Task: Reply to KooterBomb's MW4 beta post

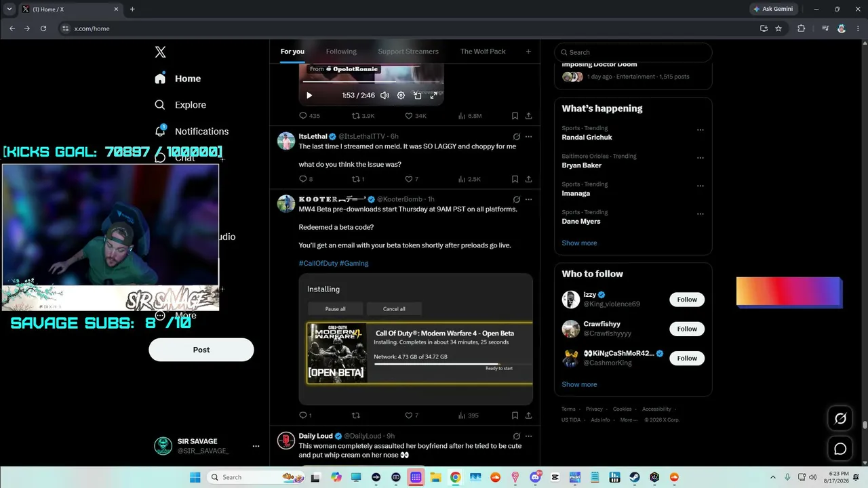Action: (305, 415)
